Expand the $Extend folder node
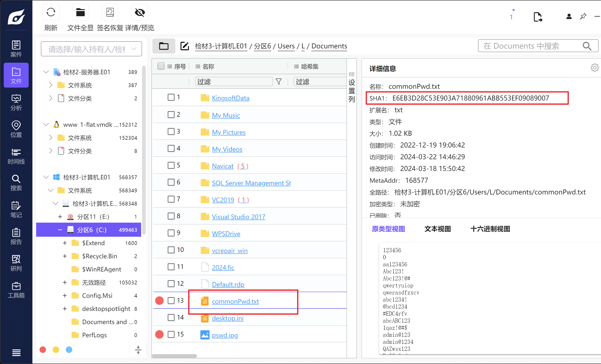Viewport: 601px width, 364px height. click(x=65, y=243)
